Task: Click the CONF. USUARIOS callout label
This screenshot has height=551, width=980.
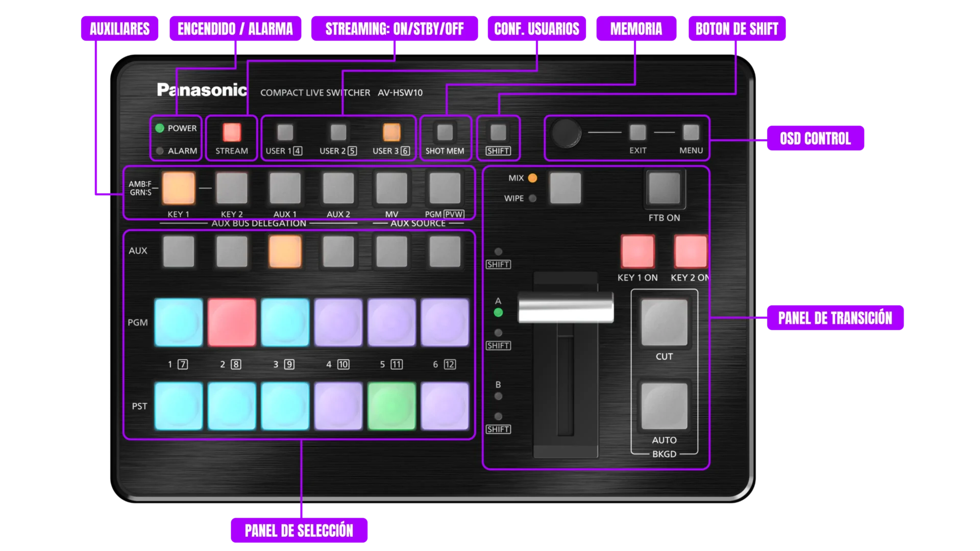Action: point(537,29)
